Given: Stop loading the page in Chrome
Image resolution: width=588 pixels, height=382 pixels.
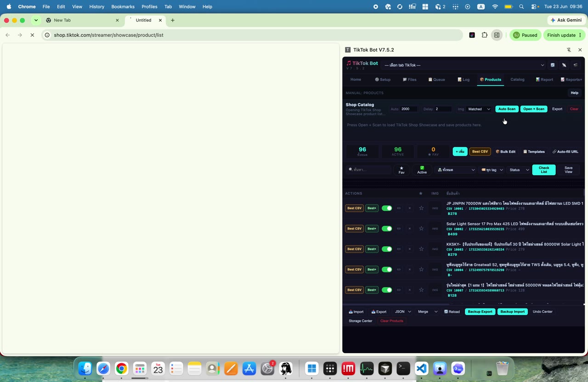Looking at the screenshot, I should click(x=32, y=35).
